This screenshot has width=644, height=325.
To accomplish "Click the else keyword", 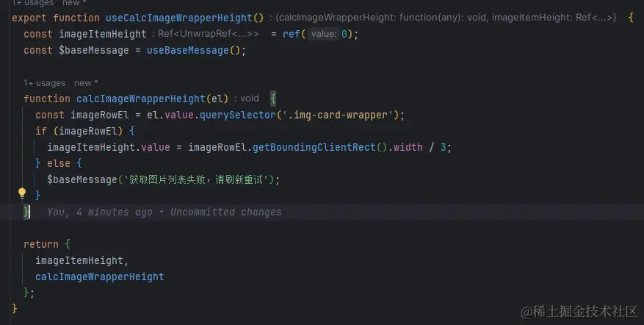I will 58,164.
